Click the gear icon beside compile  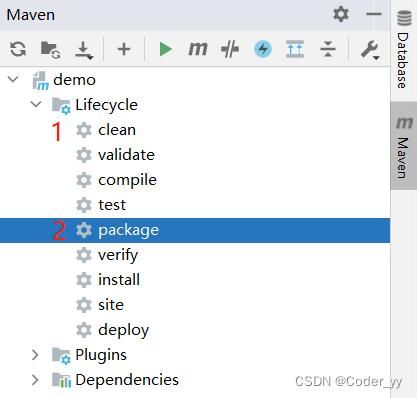[84, 180]
